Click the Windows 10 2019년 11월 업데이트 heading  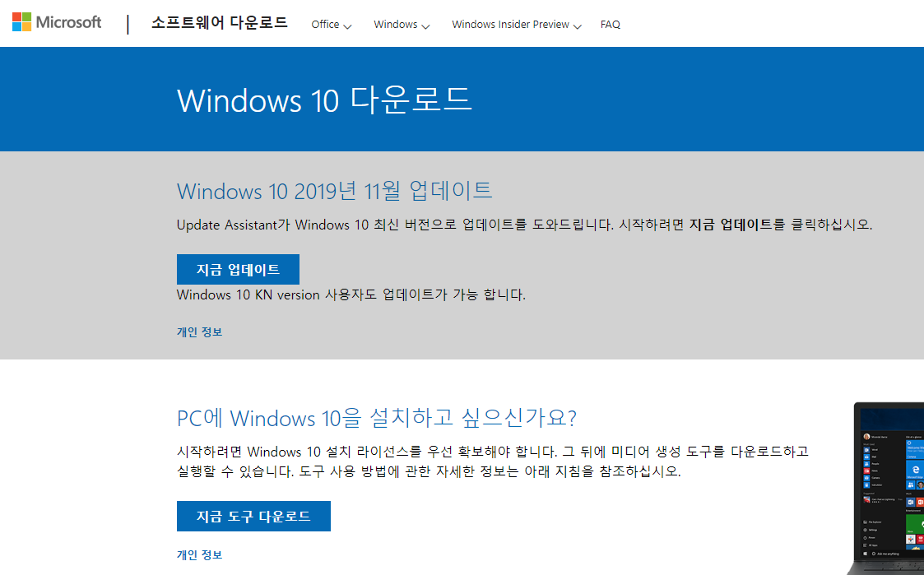[334, 191]
